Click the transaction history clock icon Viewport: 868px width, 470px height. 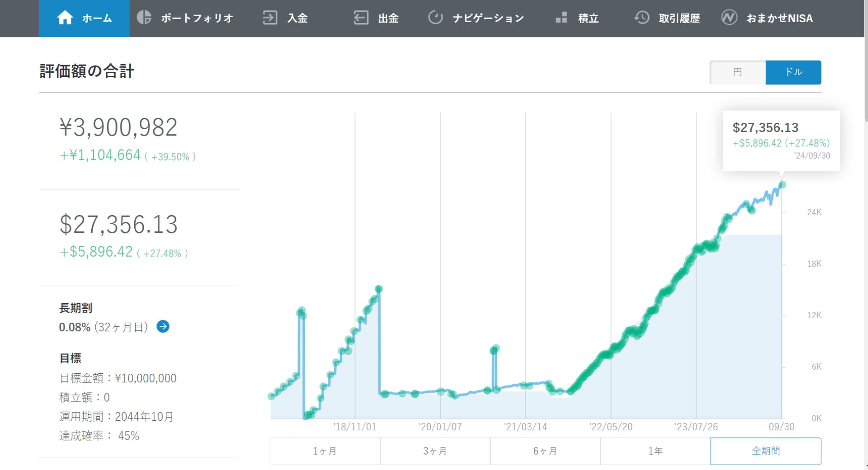[x=642, y=18]
